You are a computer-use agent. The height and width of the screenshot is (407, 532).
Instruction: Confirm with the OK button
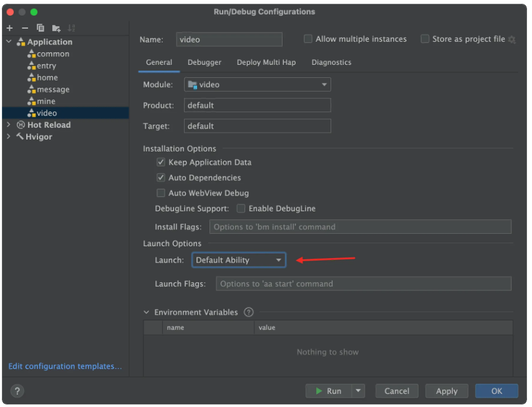tap(496, 391)
